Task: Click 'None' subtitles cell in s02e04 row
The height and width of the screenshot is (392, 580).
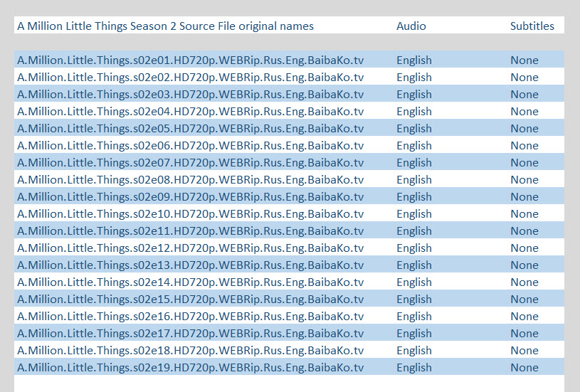Action: 524,111
